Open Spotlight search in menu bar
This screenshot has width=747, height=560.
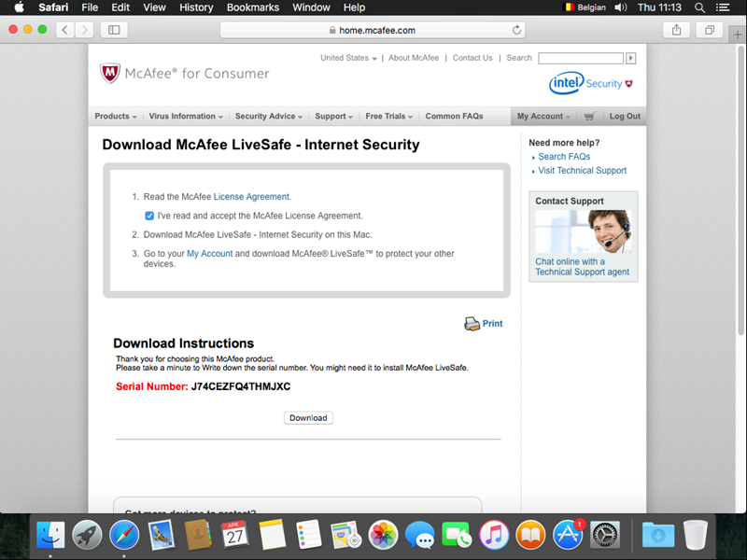click(x=699, y=7)
